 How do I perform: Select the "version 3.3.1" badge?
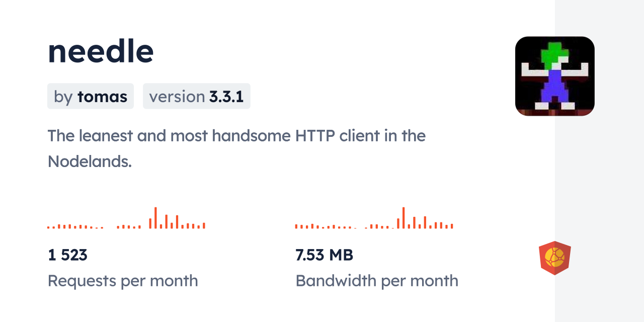[196, 96]
